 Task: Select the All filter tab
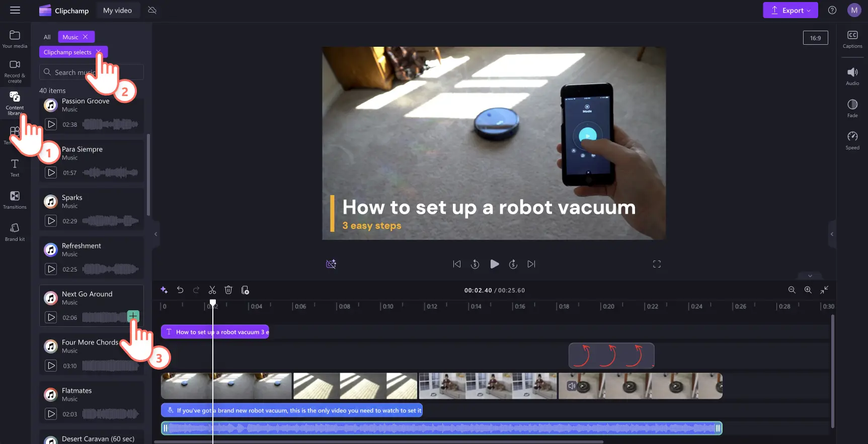tap(47, 37)
